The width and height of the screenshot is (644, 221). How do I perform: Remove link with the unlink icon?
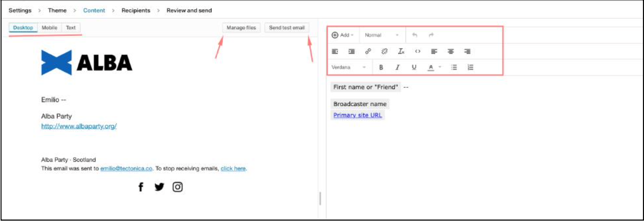click(x=384, y=51)
